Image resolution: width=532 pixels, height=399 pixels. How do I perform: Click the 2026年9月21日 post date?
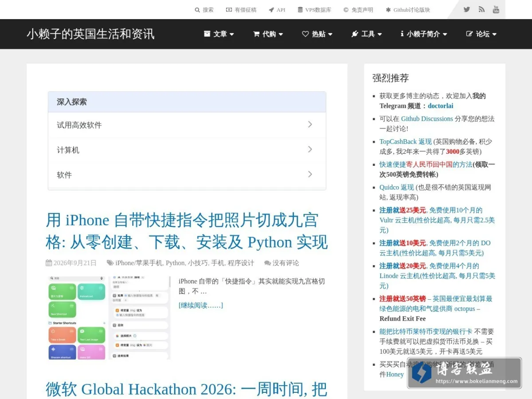(75, 263)
